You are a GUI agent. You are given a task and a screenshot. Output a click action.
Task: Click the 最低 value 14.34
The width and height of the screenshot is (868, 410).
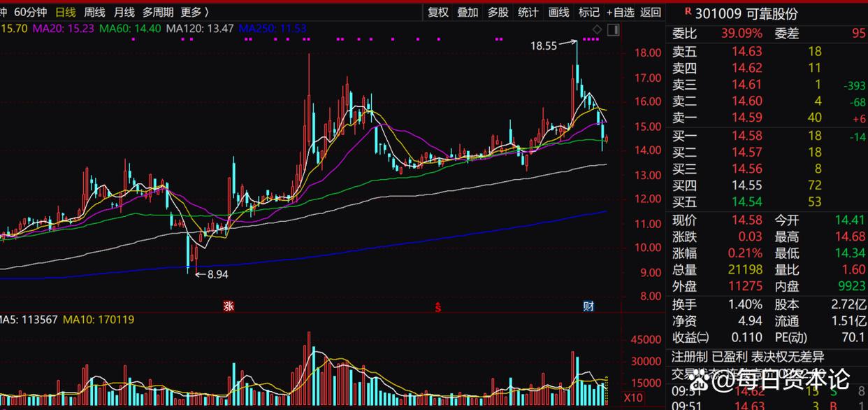click(850, 253)
